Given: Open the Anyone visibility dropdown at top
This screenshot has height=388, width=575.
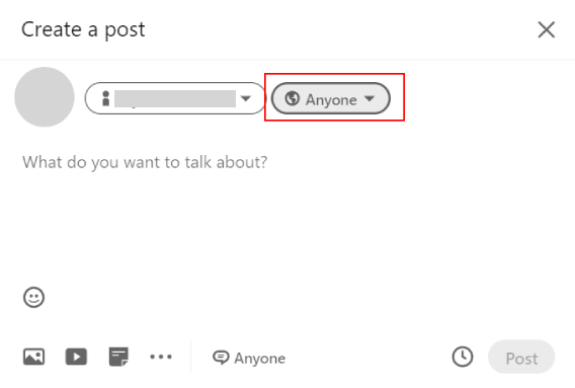Looking at the screenshot, I should [x=330, y=98].
